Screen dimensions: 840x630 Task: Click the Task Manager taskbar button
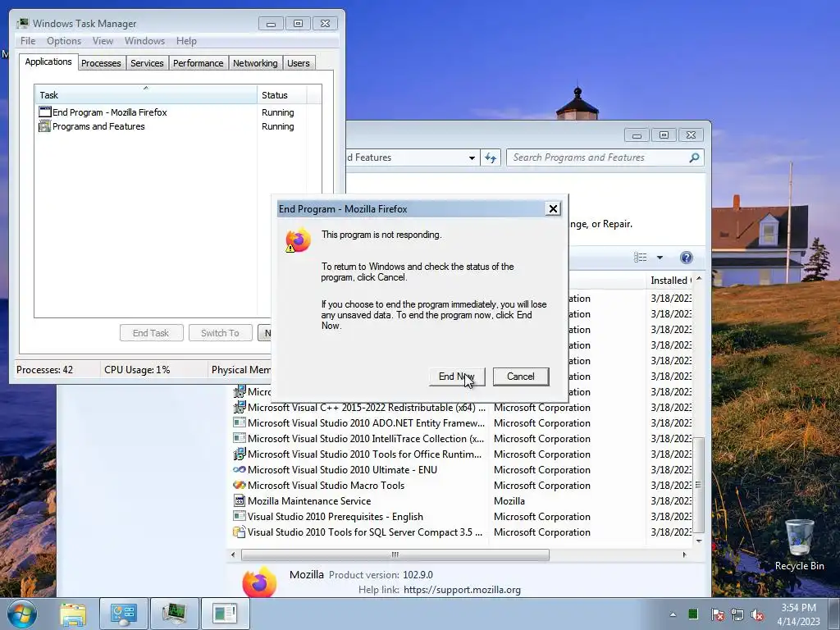click(x=175, y=614)
